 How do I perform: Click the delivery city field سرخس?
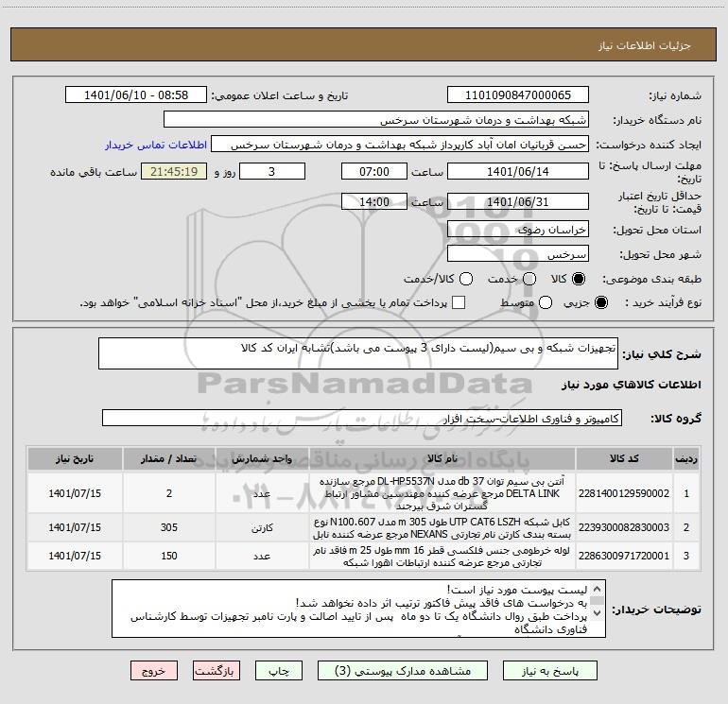(x=518, y=254)
